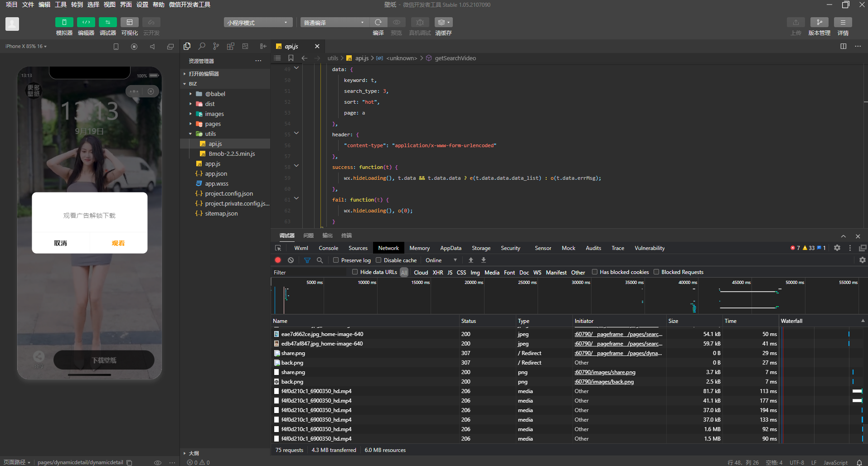Image resolution: width=868 pixels, height=466 pixels.
Task: Tick the Hide data URLs checkbox
Action: [x=355, y=272]
